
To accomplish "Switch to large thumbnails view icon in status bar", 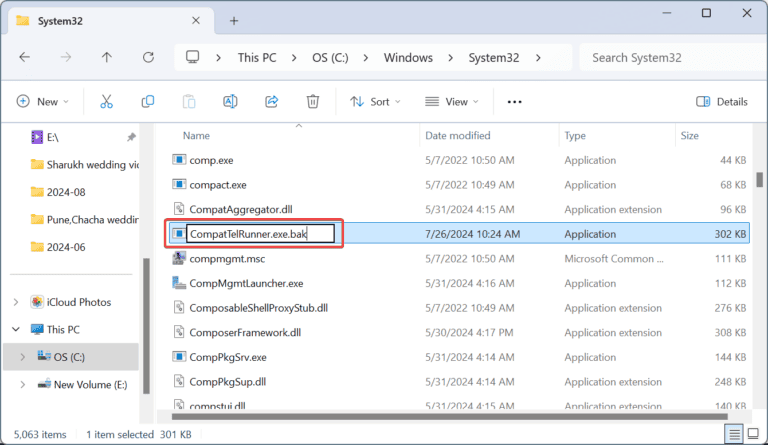I will [753, 434].
